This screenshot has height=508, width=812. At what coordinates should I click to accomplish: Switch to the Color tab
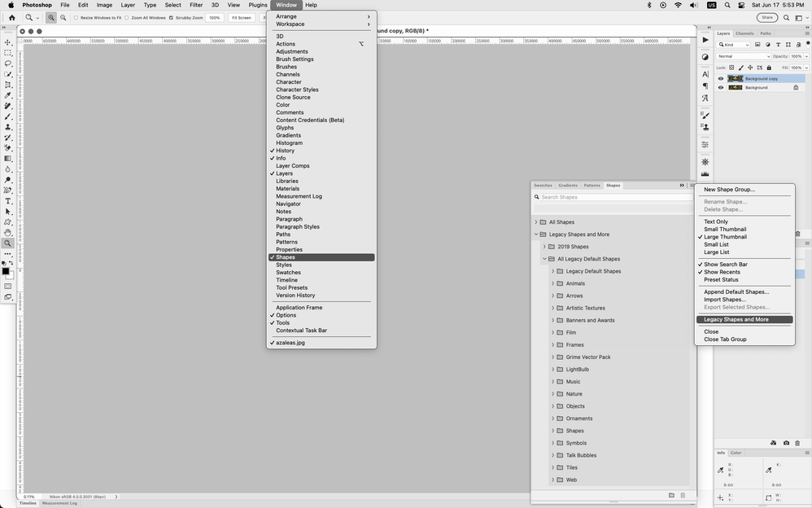point(736,453)
